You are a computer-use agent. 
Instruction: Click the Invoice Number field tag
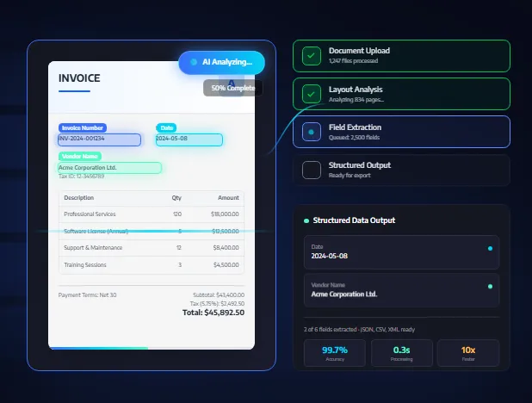coord(83,128)
